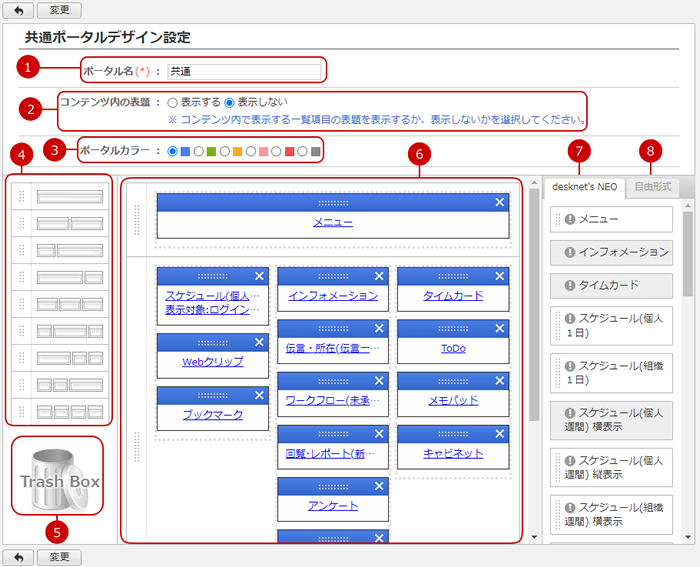Click the ポータル名 input field
The image size is (700, 567).
[244, 71]
